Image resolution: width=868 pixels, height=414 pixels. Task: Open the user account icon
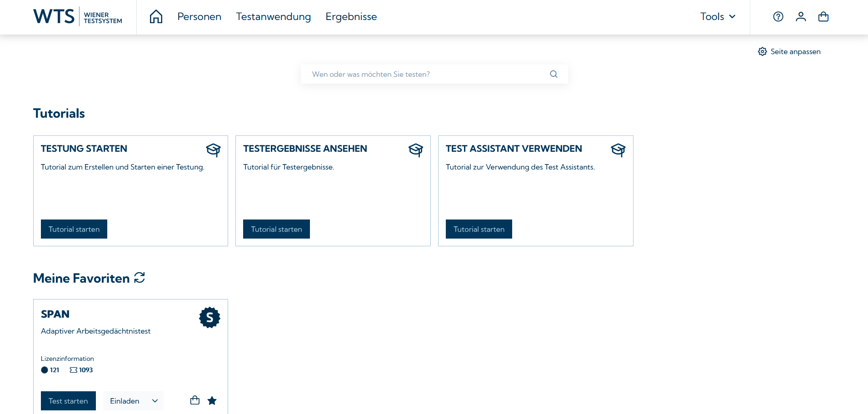point(801,17)
